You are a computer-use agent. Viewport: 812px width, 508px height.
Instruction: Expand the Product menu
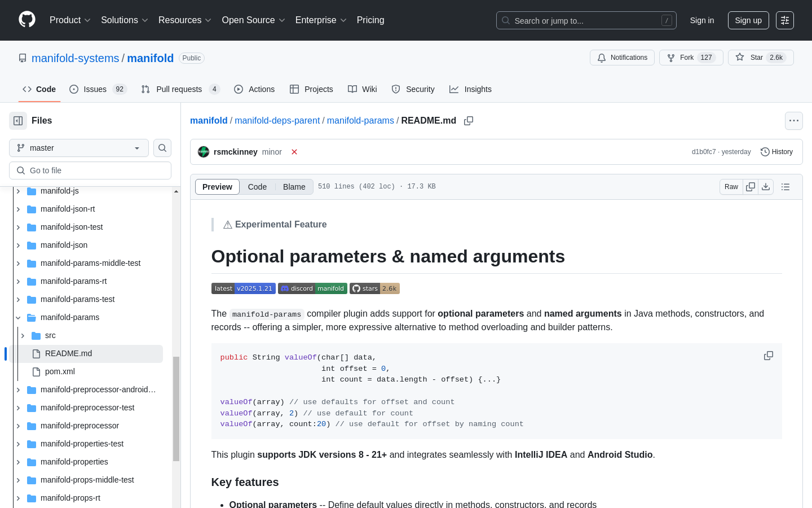click(x=70, y=20)
